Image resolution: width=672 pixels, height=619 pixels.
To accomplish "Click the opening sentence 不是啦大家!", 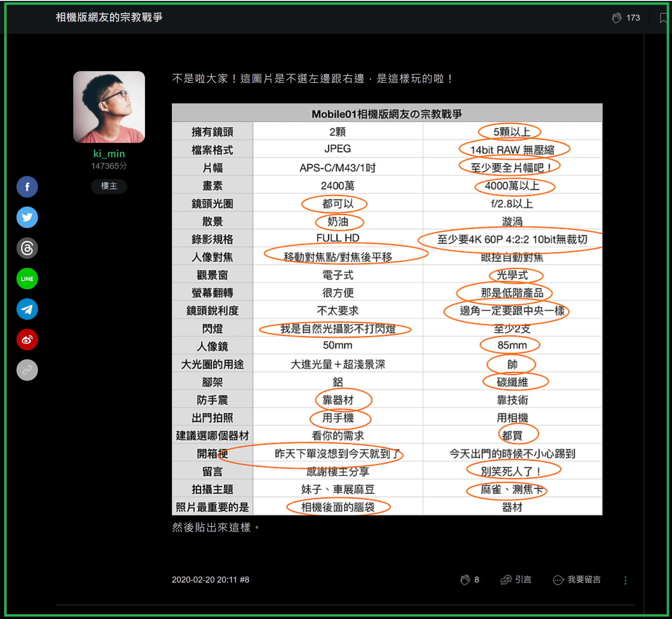I will (x=205, y=78).
